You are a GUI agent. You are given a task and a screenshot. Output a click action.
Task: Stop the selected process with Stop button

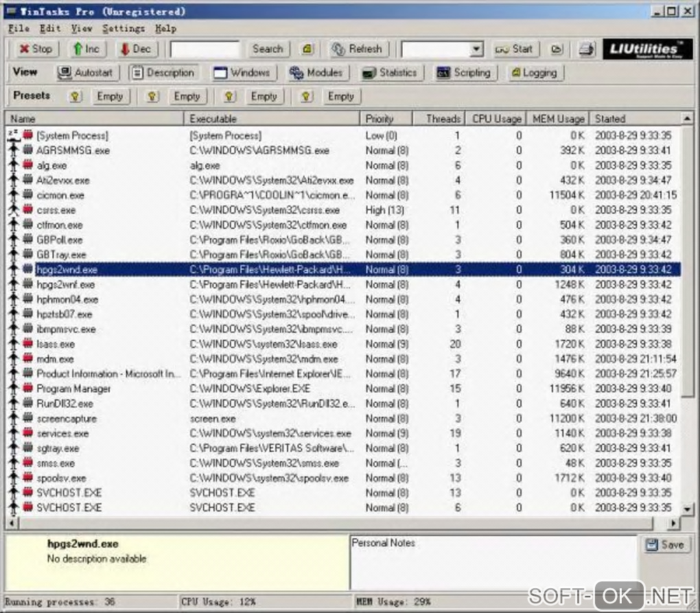pyautogui.click(x=36, y=49)
